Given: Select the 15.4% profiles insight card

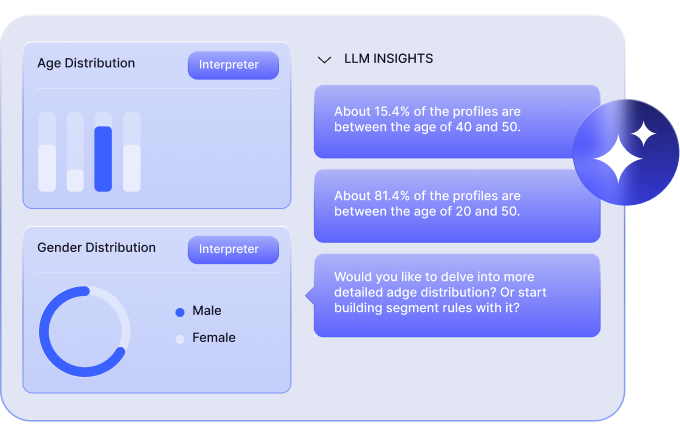Looking at the screenshot, I should pyautogui.click(x=457, y=121).
